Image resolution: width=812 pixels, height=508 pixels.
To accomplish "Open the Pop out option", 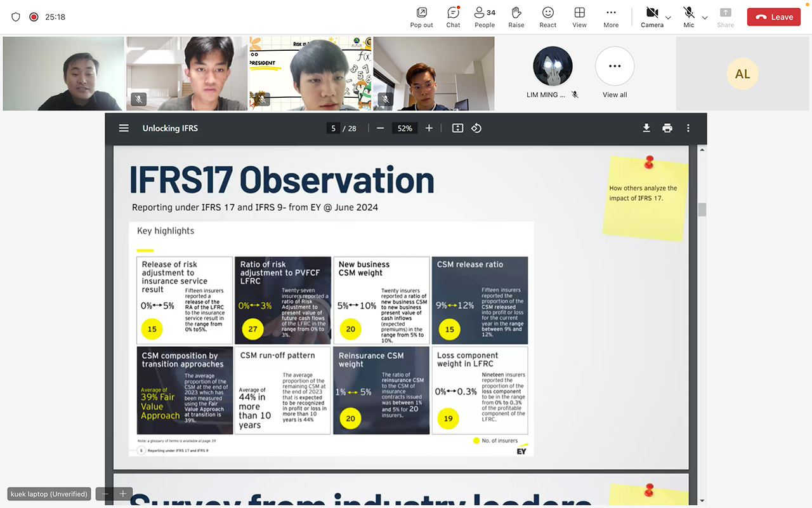I will point(421,17).
